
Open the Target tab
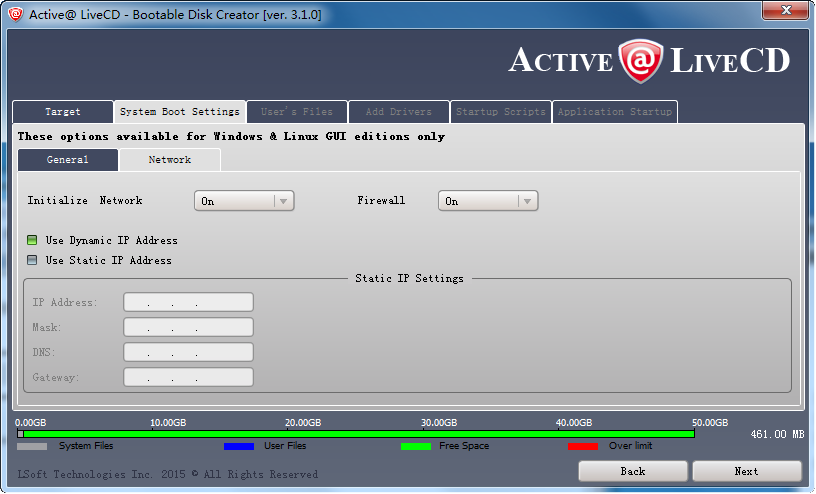[62, 112]
